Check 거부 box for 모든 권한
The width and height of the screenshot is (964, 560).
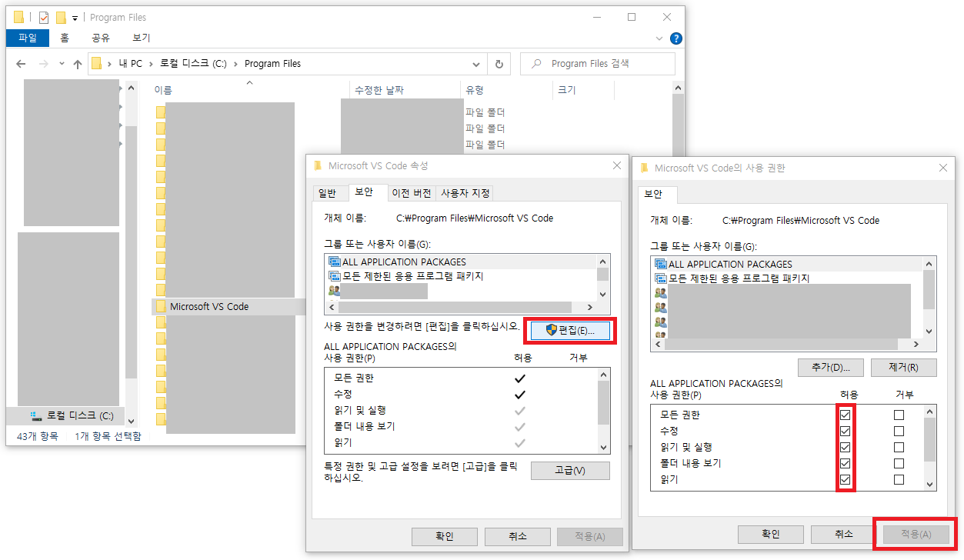click(x=899, y=415)
